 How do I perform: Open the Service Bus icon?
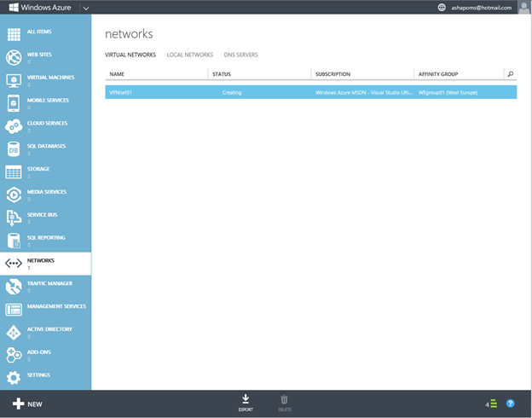14,218
